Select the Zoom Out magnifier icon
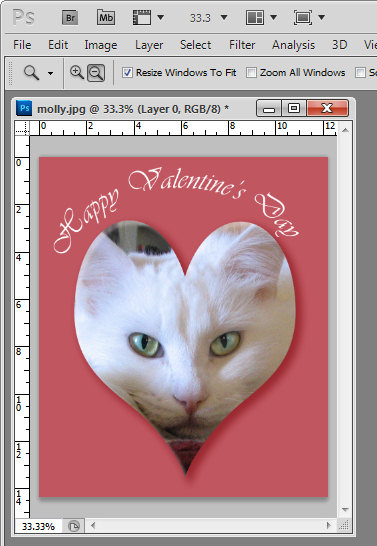This screenshot has width=377, height=546. click(x=96, y=73)
